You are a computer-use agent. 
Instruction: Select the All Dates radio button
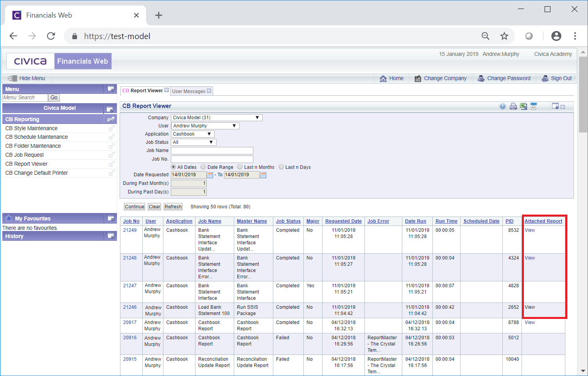(173, 167)
